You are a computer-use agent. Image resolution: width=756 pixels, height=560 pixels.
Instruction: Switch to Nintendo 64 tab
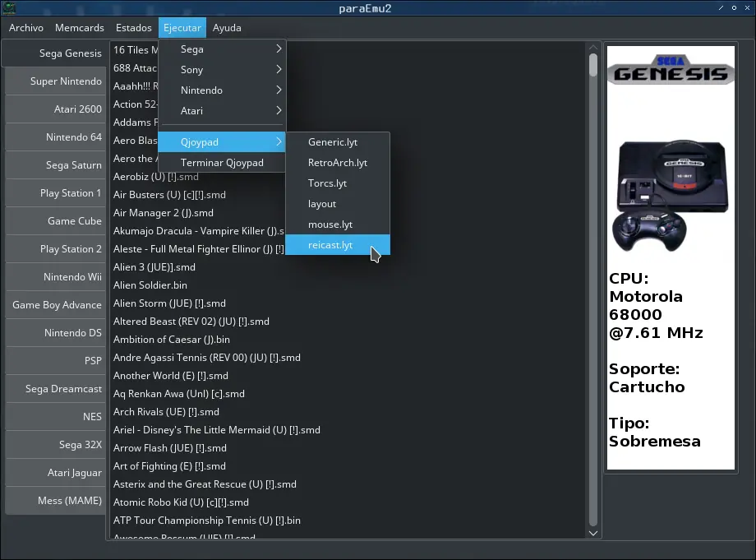coord(56,137)
